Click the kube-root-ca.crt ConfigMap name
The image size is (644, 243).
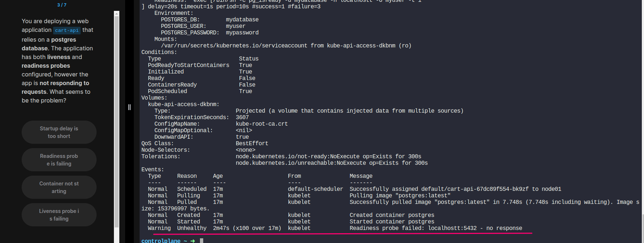coord(262,124)
